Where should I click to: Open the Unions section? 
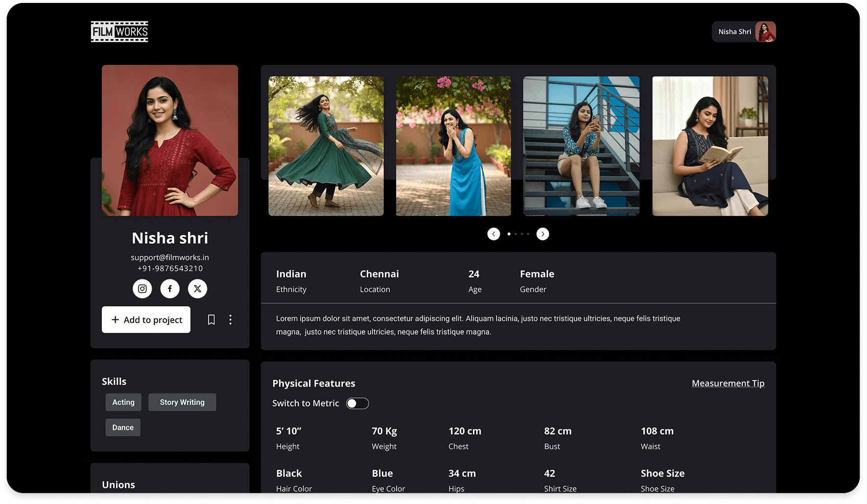(x=118, y=484)
